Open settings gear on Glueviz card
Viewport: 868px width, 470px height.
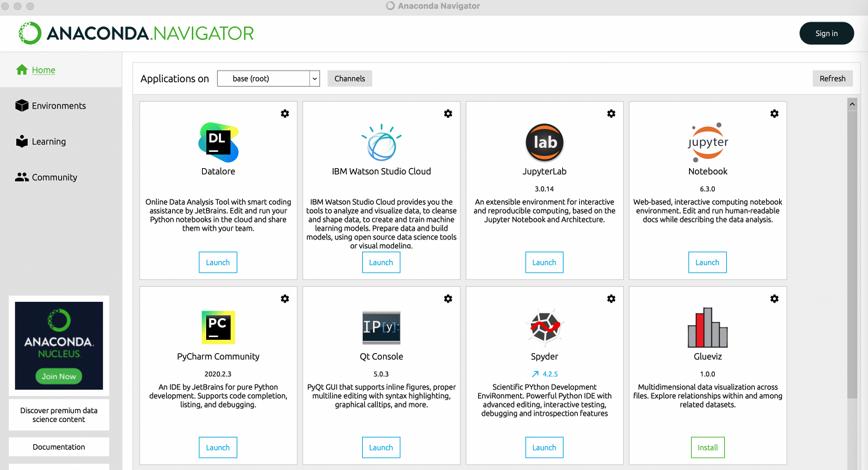(774, 298)
